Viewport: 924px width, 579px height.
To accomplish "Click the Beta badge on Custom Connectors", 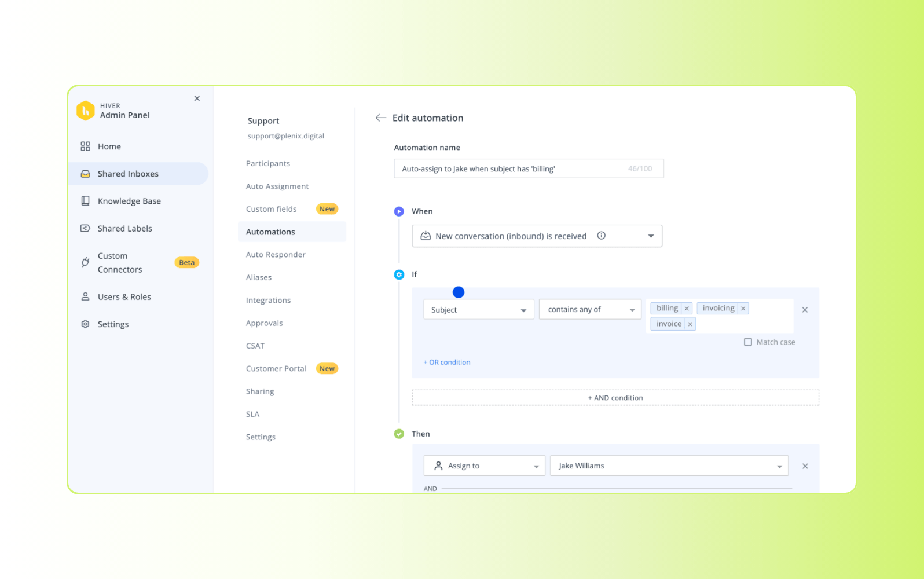I will [x=186, y=262].
